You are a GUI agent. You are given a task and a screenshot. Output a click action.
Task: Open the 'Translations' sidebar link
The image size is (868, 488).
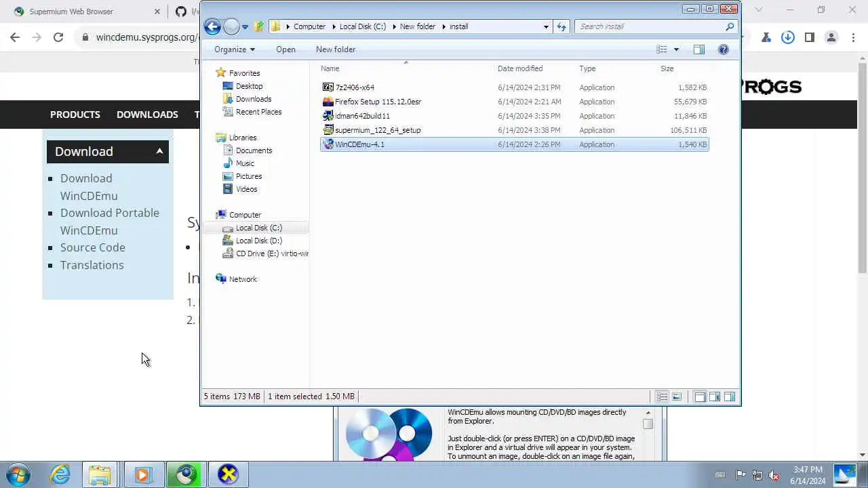click(x=92, y=265)
